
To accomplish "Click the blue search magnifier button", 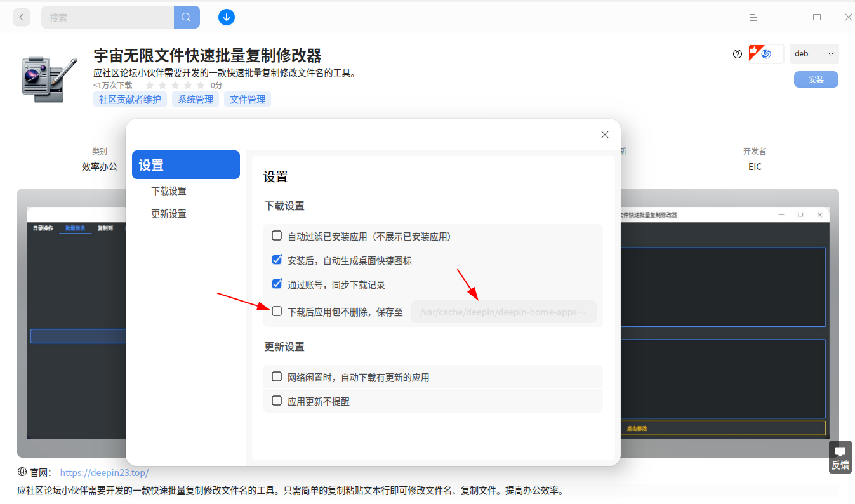I will [187, 17].
